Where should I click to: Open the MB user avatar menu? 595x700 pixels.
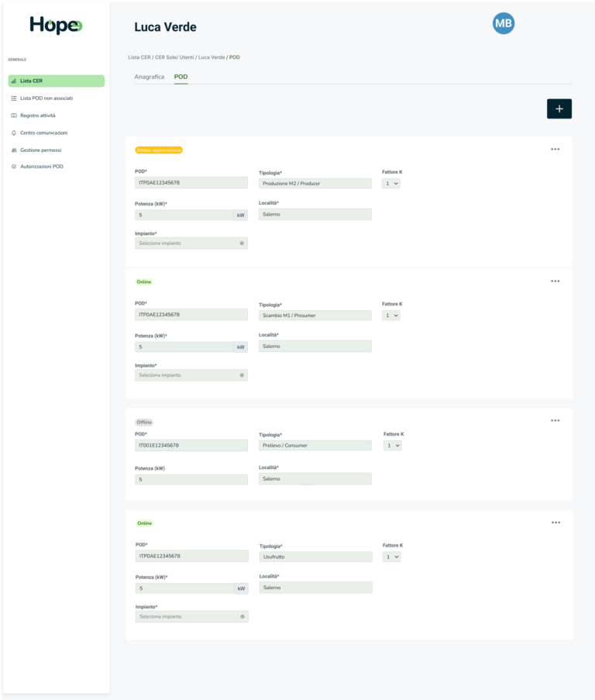(x=504, y=24)
